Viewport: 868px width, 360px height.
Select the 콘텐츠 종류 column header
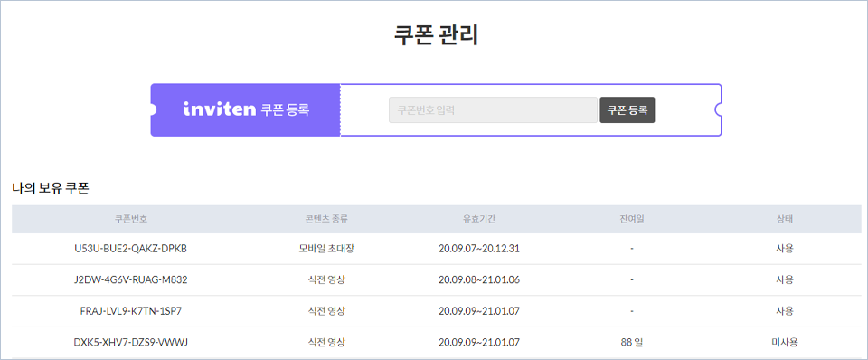pos(326,219)
